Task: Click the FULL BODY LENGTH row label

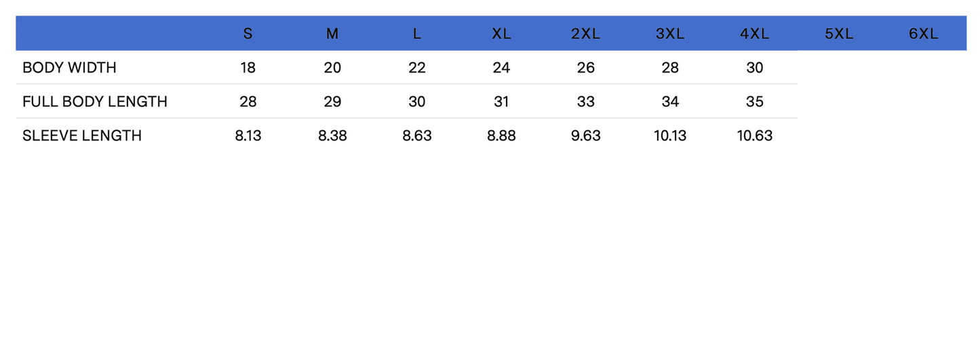Action: click(95, 102)
